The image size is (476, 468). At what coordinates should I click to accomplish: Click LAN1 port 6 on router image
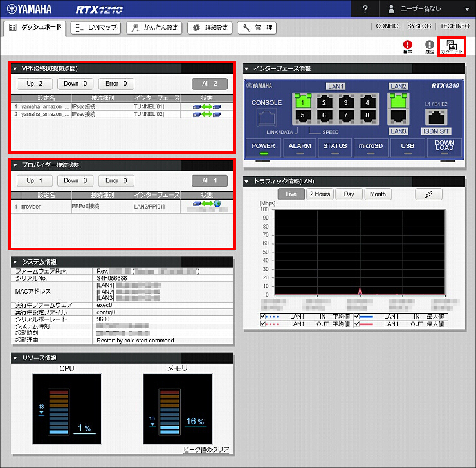point(324,116)
